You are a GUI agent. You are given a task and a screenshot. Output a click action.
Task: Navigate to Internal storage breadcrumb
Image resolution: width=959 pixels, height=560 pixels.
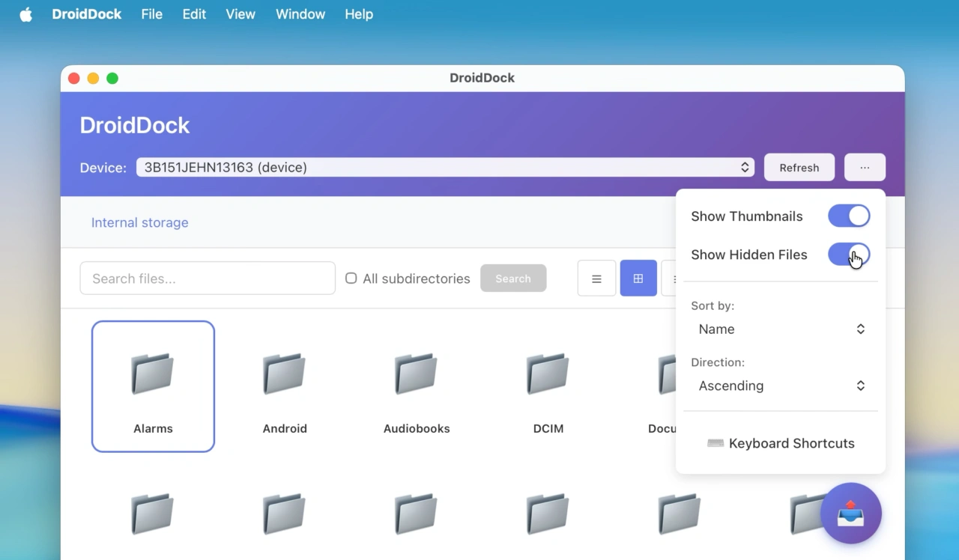point(139,222)
